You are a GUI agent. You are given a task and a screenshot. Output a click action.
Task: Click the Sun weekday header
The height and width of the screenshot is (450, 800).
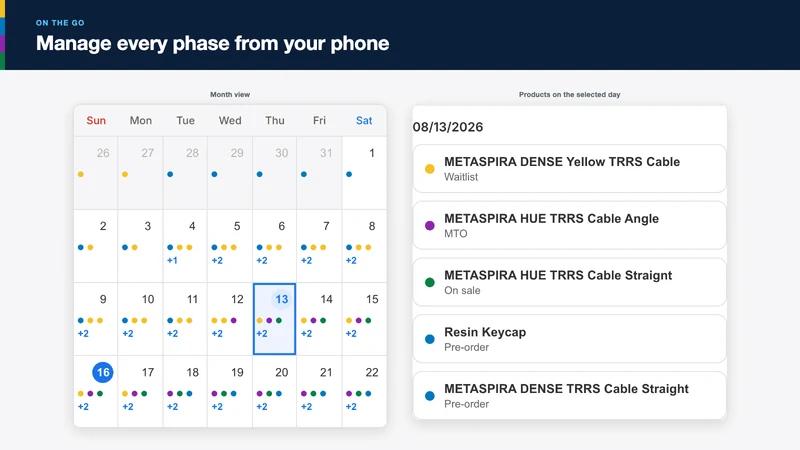[96, 120]
